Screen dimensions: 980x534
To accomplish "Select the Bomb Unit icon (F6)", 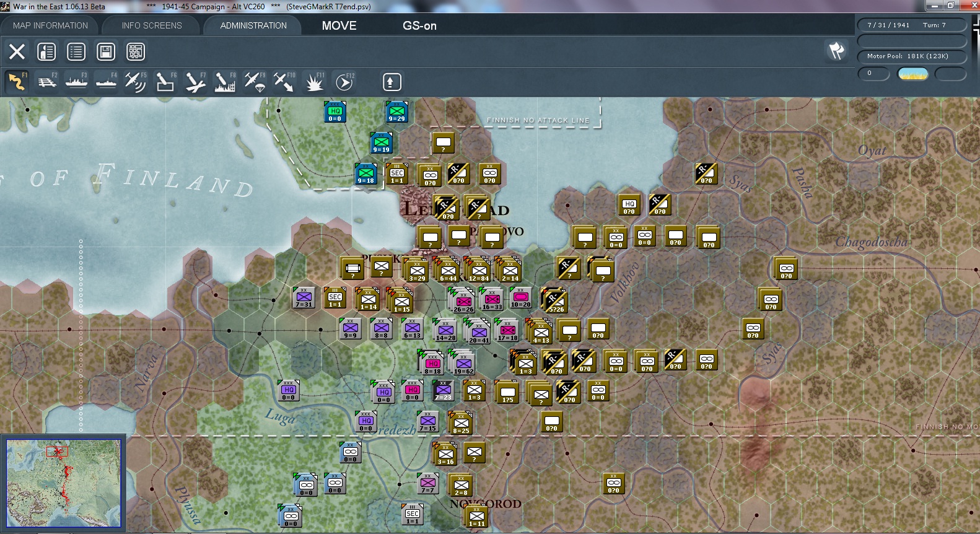I will (165, 82).
